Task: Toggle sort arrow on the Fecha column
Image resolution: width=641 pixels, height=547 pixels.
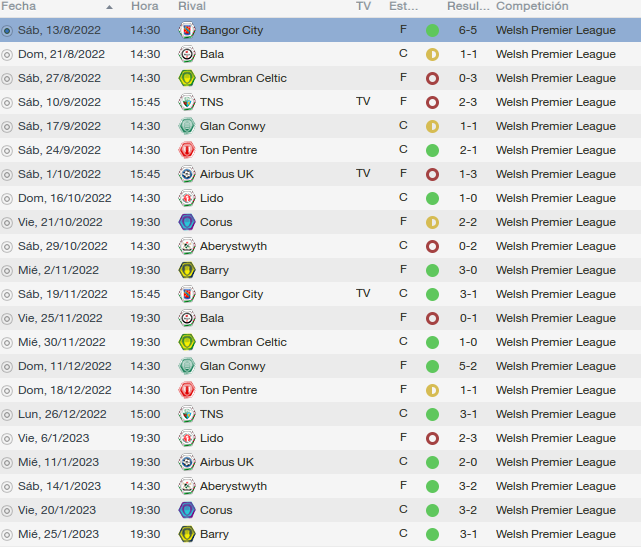Action: pyautogui.click(x=109, y=7)
